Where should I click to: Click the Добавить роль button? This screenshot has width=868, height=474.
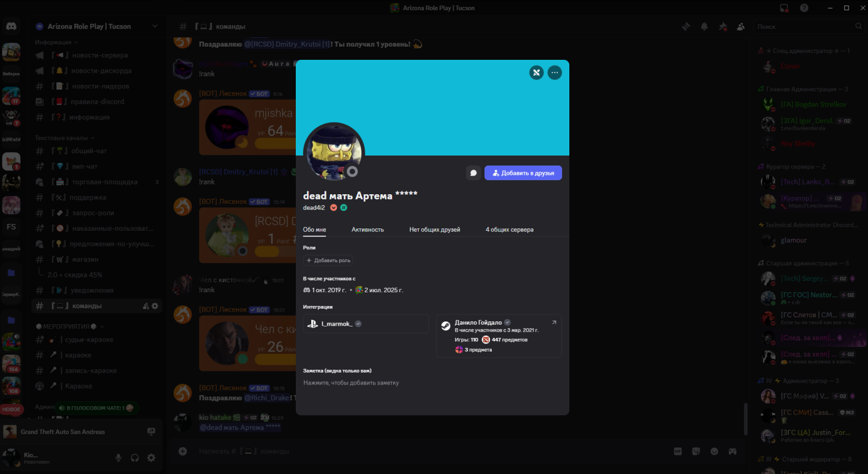328,260
